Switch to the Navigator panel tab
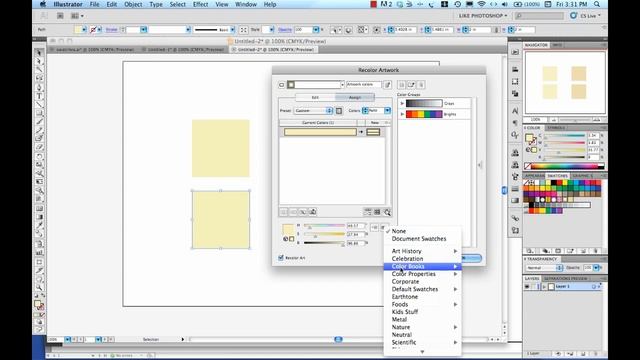 click(536, 45)
